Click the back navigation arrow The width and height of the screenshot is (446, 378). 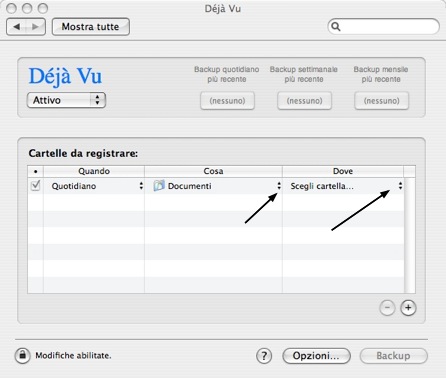pyautogui.click(x=16, y=27)
